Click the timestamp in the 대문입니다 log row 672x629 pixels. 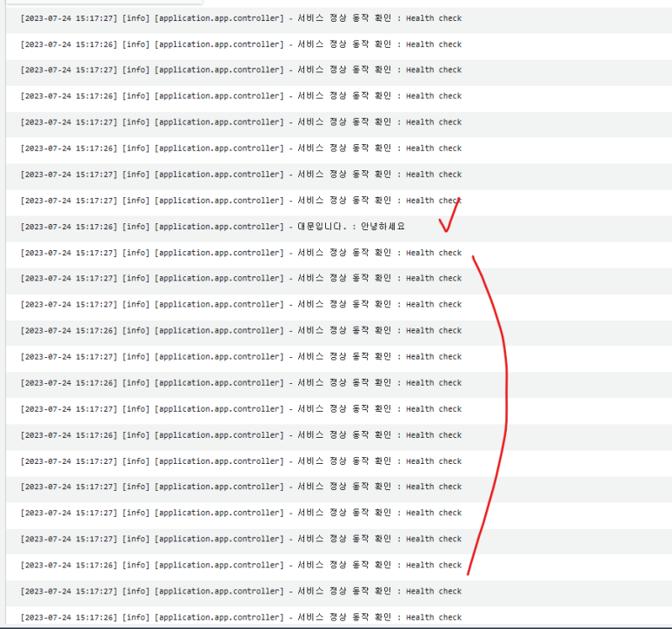[69, 227]
